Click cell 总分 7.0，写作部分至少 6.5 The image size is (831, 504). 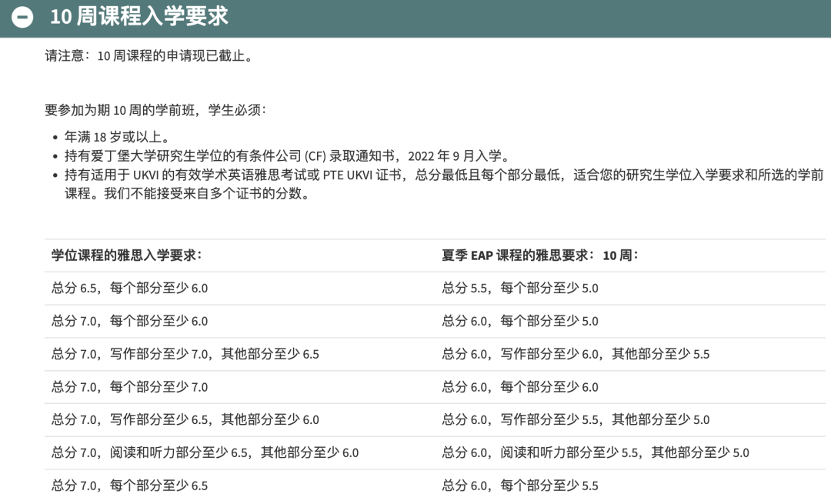[x=185, y=420]
